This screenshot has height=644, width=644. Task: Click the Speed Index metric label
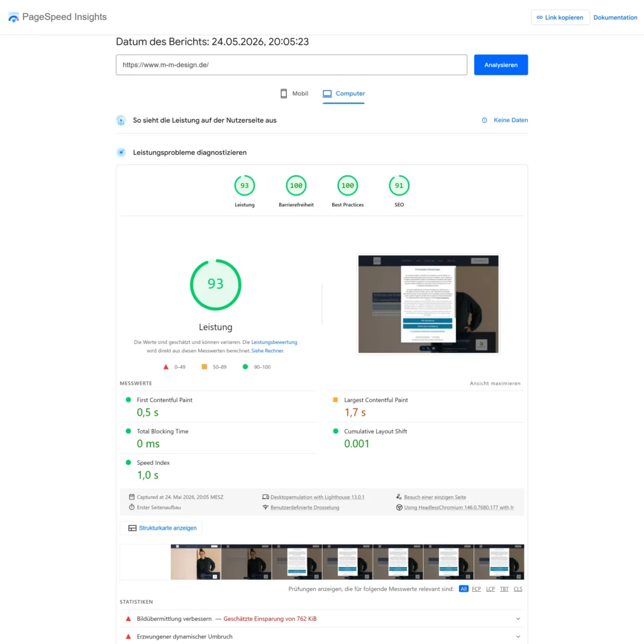tap(153, 462)
